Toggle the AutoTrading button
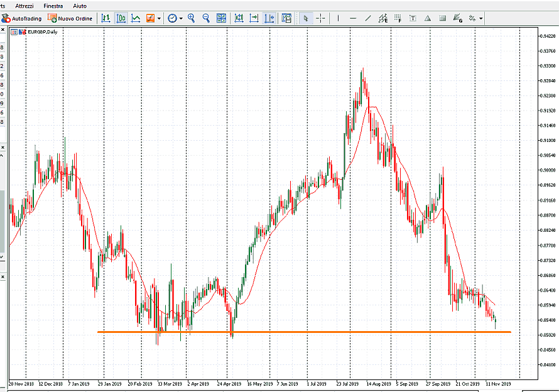 click(22, 18)
